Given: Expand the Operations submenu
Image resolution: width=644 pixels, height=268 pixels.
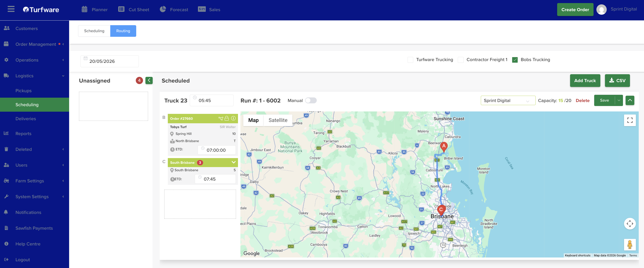Looking at the screenshot, I should point(63,60).
